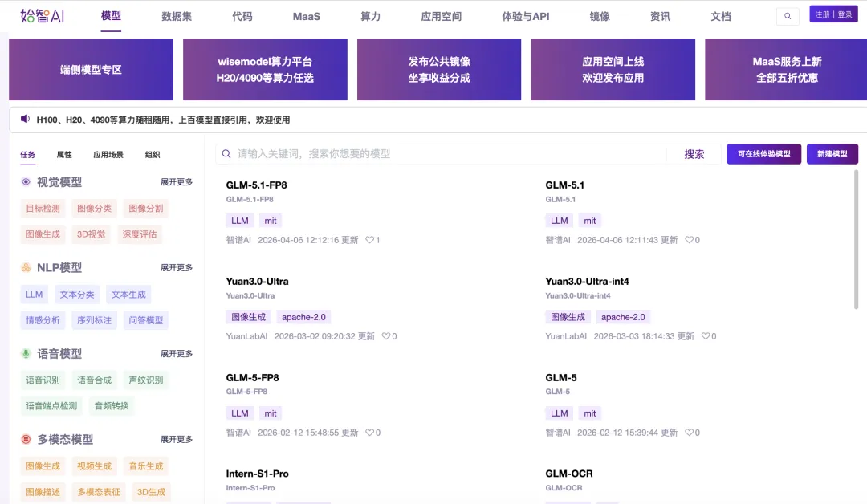This screenshot has width=867, height=504.
Task: Filter by 文本分类 tag
Action: click(77, 295)
